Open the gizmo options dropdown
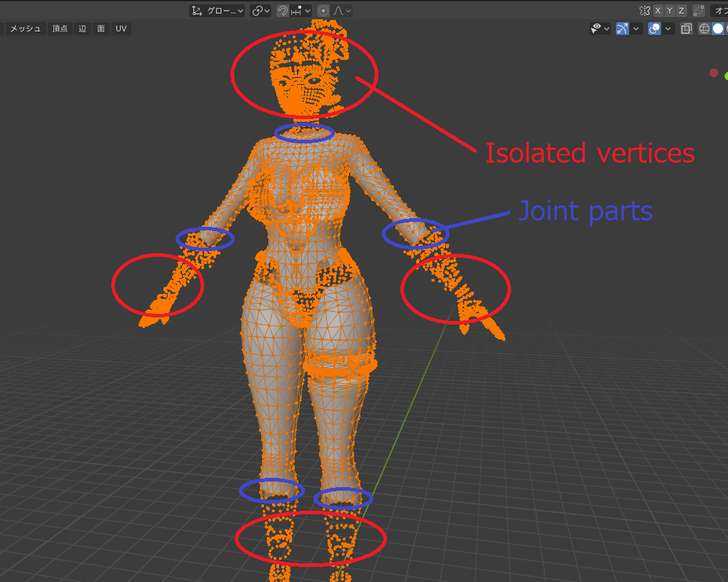 click(x=636, y=29)
